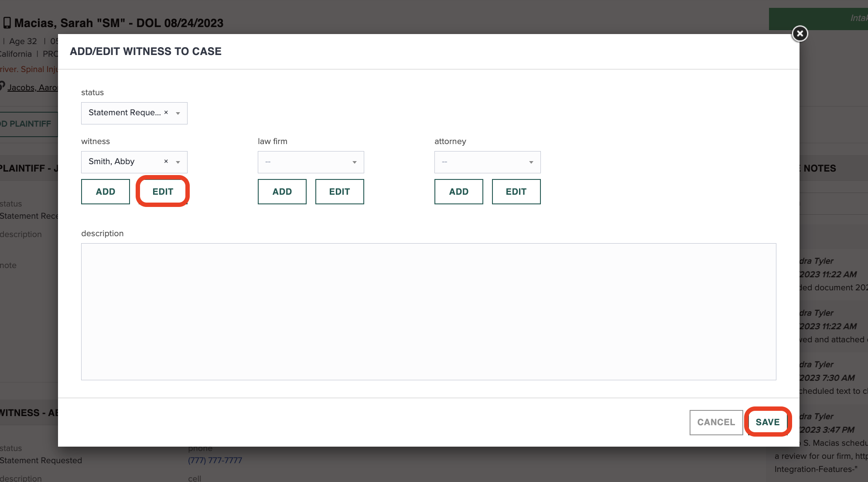Clear the status selection with the x

click(166, 113)
